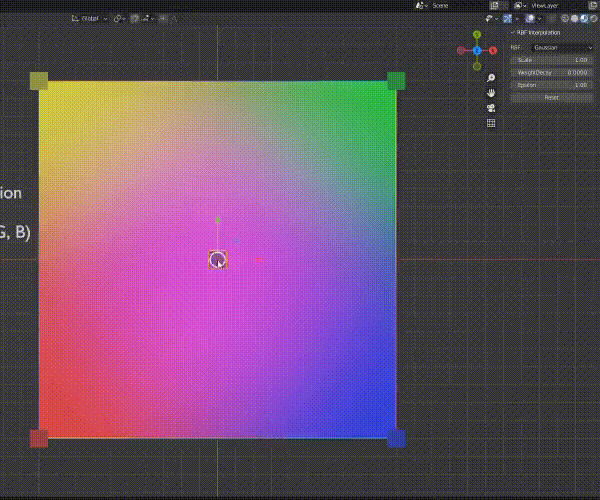Open the ViewLayer browse dropdown icon
The height and width of the screenshot is (500, 600).
[520, 5]
